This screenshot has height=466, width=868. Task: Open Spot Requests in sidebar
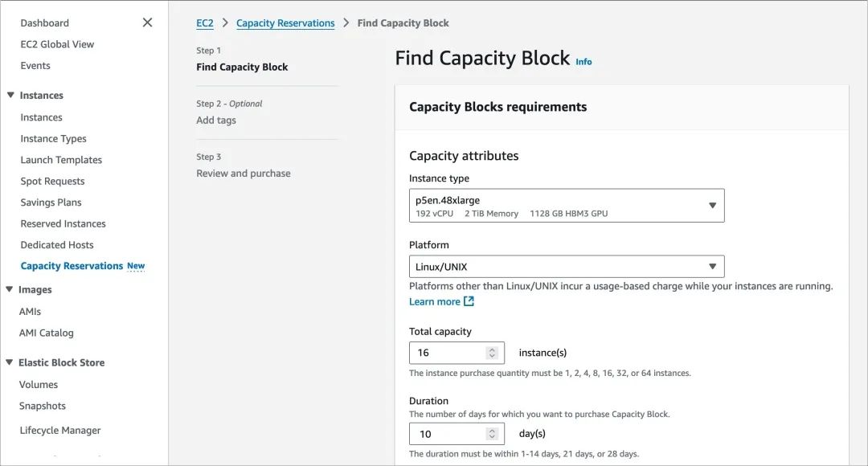click(x=52, y=182)
